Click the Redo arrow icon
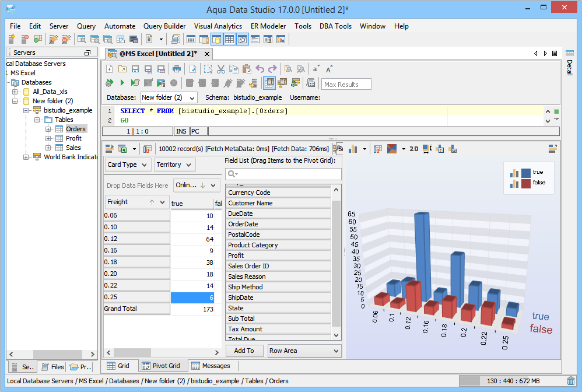Screen dimensions: 582x392 (x=272, y=69)
